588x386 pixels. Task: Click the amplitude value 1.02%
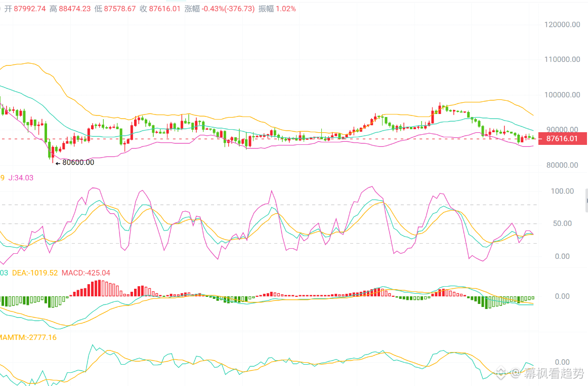pos(286,9)
